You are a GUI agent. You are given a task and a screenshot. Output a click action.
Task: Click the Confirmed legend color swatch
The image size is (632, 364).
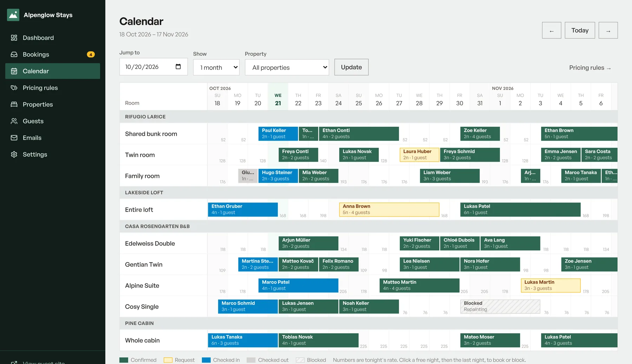tap(124, 360)
